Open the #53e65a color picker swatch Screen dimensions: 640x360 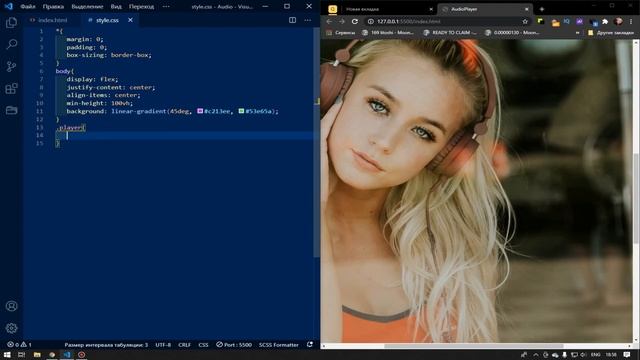pyautogui.click(x=241, y=111)
